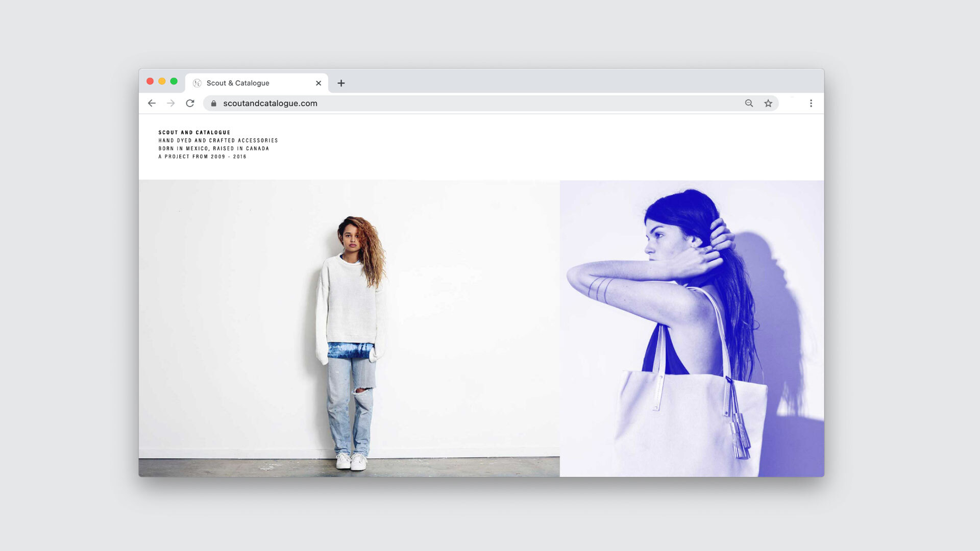The width and height of the screenshot is (980, 551).
Task: Click the 'A project from 2009 - 2016' text
Action: pos(202,157)
